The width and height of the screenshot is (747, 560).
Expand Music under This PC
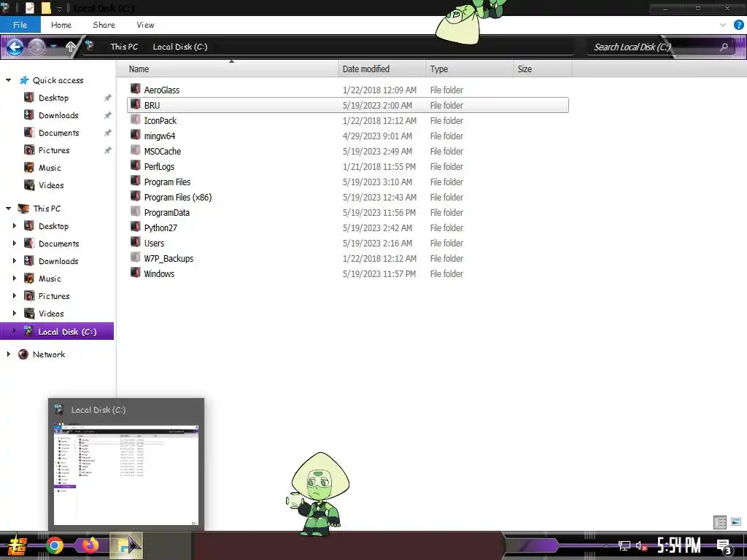click(x=15, y=278)
